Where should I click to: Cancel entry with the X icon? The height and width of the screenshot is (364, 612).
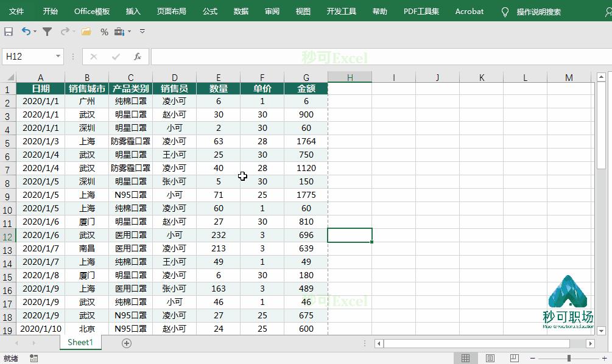[93, 57]
